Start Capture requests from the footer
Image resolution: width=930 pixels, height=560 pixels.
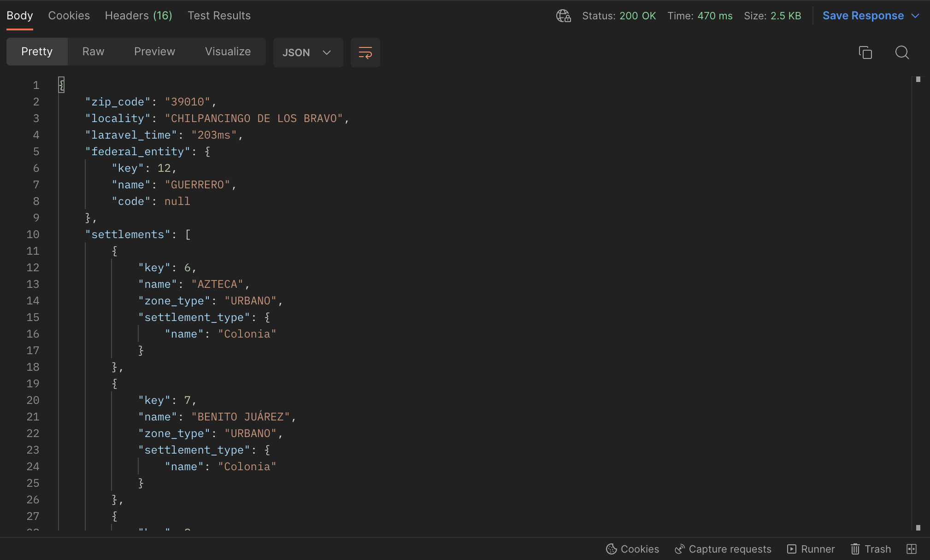click(x=722, y=548)
